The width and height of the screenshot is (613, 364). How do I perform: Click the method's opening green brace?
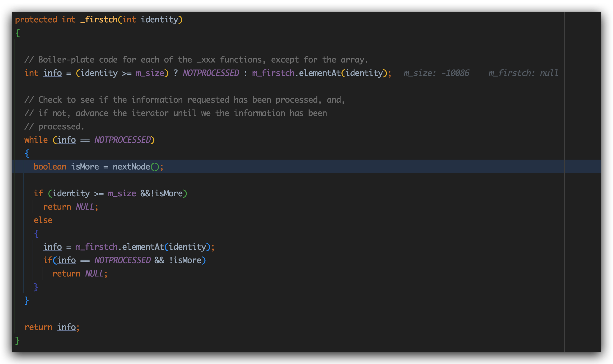(18, 33)
